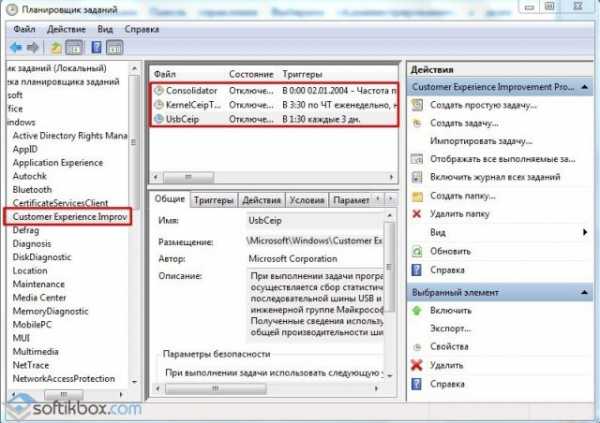Click the clock icon beside KernelCeipT task

point(159,105)
